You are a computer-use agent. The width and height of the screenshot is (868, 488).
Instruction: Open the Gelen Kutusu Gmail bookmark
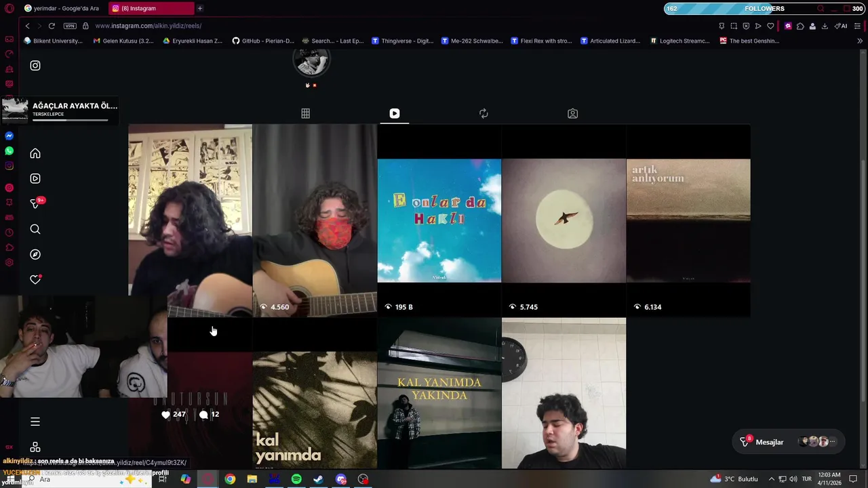click(123, 41)
